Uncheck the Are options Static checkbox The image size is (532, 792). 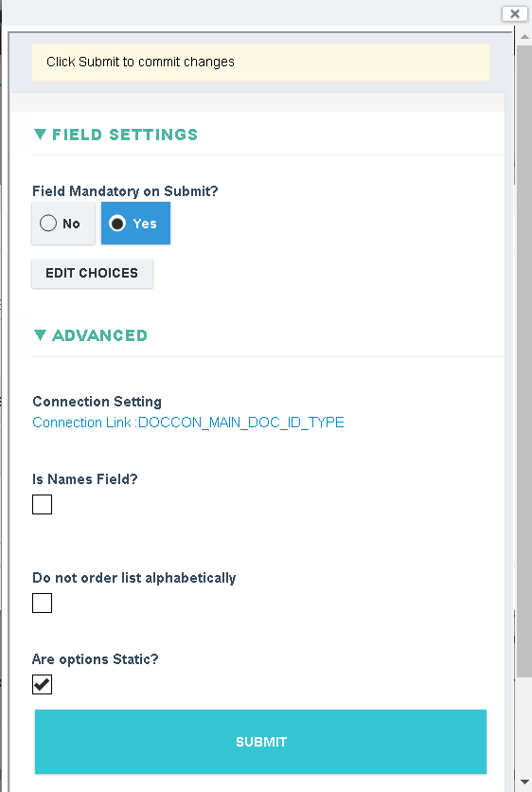(42, 684)
